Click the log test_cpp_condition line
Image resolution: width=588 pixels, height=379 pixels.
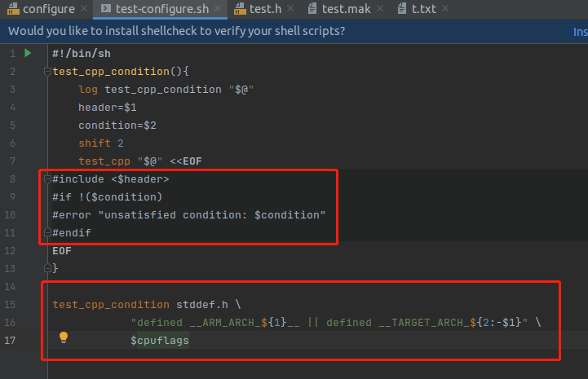(166, 90)
